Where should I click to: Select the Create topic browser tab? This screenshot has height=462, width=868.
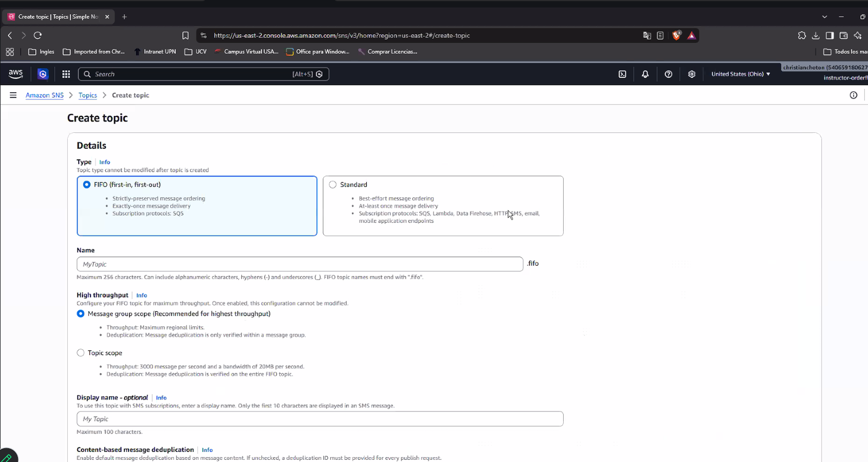(59, 17)
